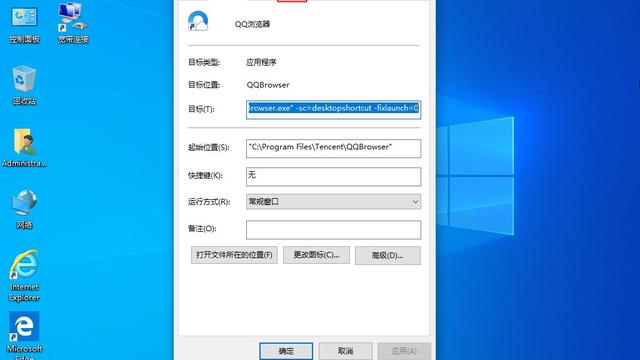Open the Broadband Connection desktop shortcut

pos(73,23)
